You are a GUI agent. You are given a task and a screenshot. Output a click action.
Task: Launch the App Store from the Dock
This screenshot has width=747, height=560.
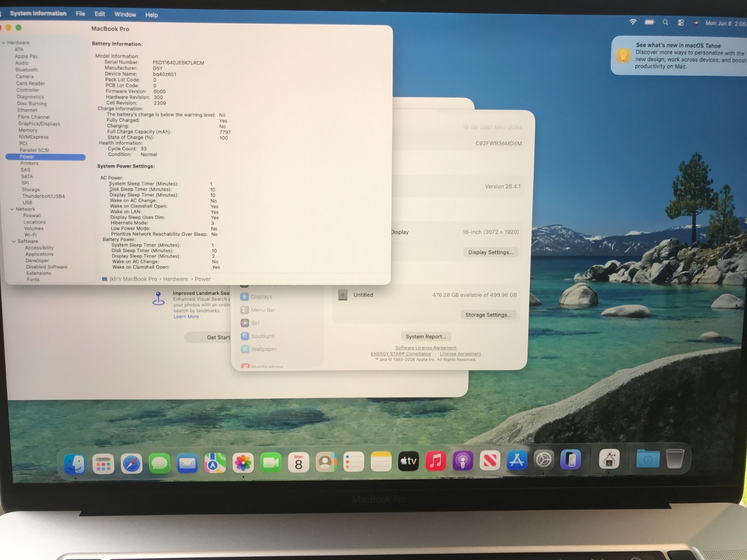click(x=517, y=460)
